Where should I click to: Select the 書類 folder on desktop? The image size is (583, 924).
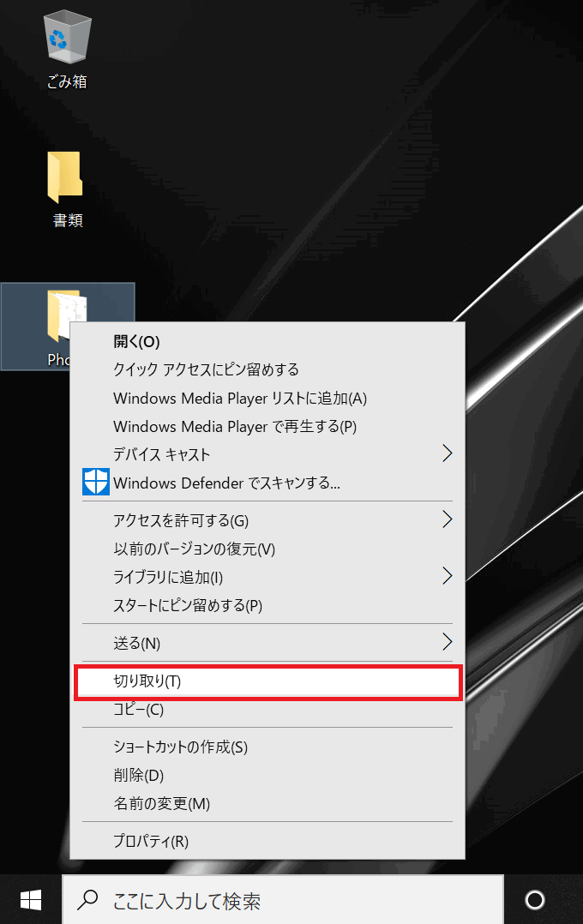click(65, 176)
